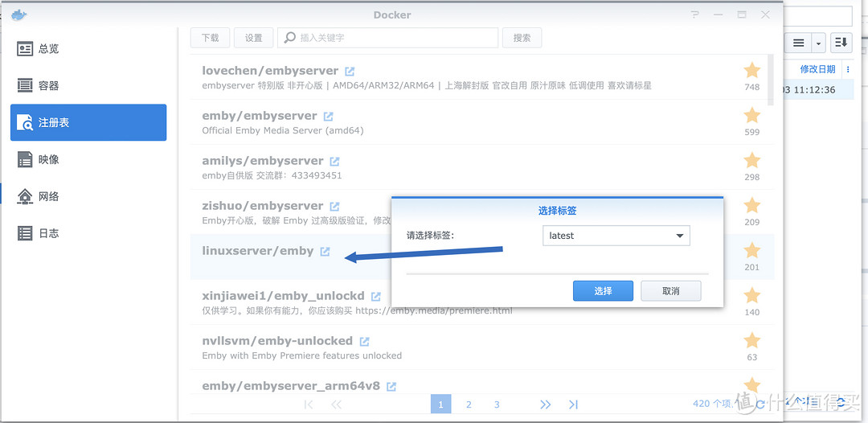The image size is (868, 423).
Task: Open external link for emby/embyserver
Action: (x=328, y=117)
